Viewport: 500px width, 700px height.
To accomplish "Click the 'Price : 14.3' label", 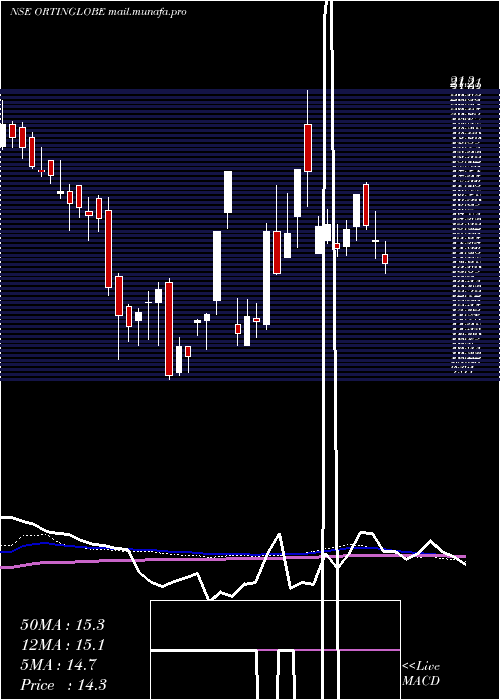I will point(63,685).
